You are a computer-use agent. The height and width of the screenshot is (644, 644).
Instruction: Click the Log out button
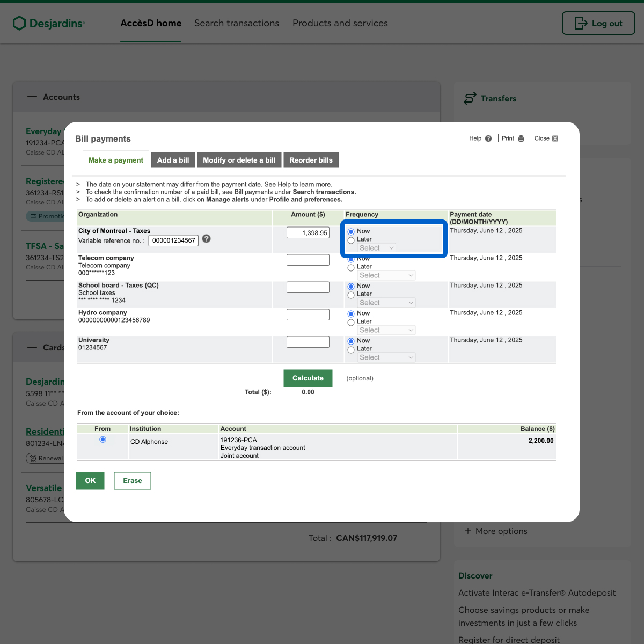pyautogui.click(x=598, y=23)
